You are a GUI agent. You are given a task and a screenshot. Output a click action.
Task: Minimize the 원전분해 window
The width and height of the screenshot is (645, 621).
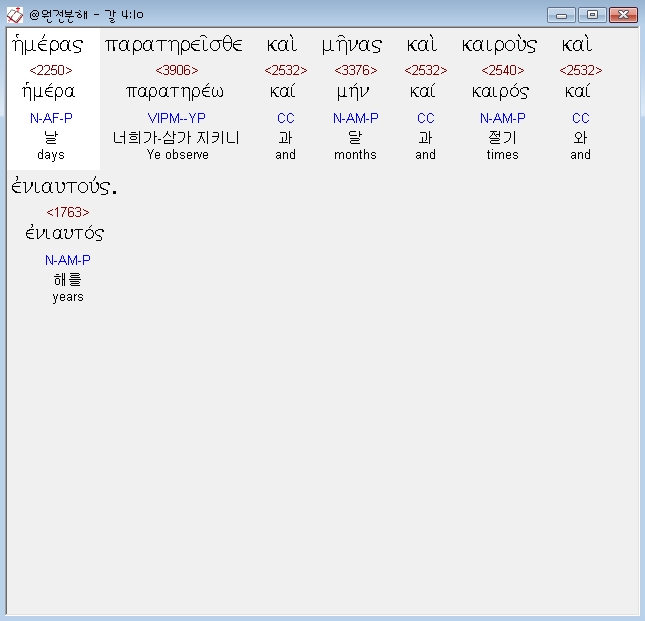tap(561, 15)
